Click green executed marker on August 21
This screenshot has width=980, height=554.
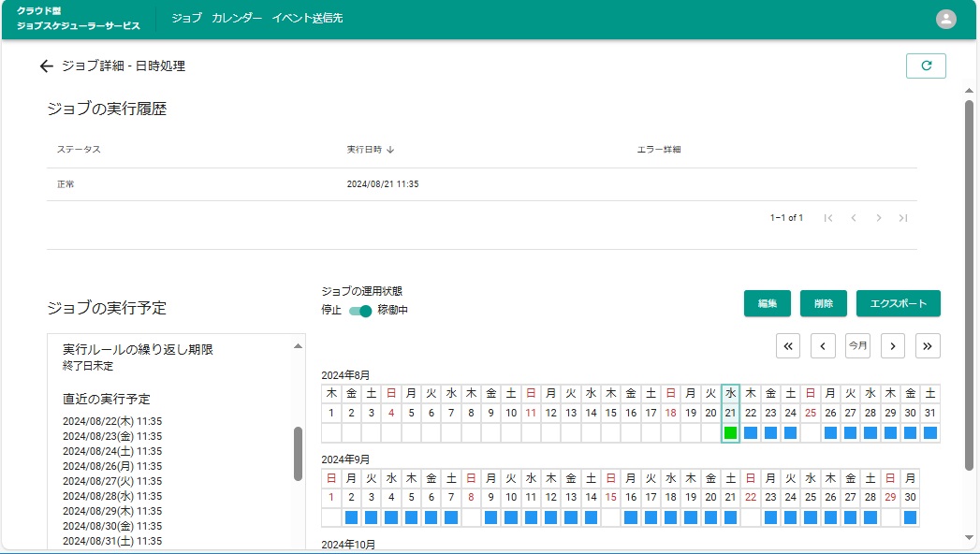pos(730,433)
